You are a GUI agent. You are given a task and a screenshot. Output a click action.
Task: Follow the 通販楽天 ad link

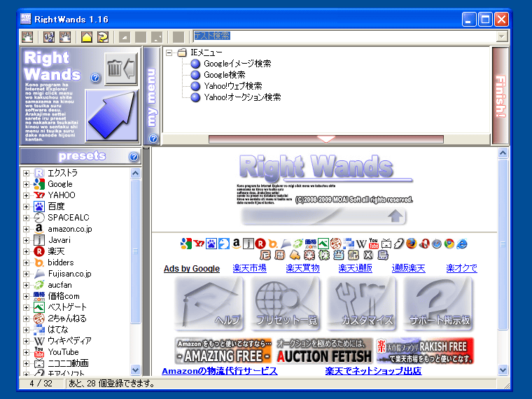(x=408, y=268)
